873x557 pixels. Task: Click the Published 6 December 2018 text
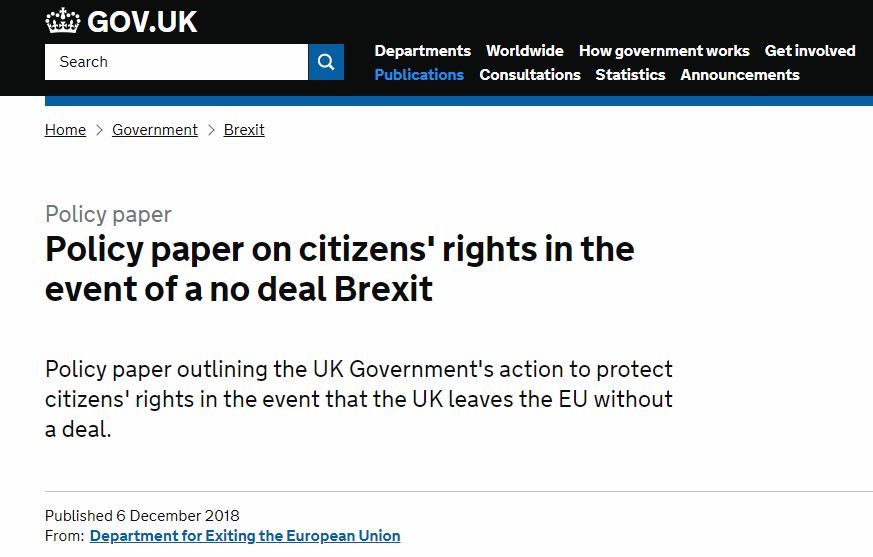point(142,516)
